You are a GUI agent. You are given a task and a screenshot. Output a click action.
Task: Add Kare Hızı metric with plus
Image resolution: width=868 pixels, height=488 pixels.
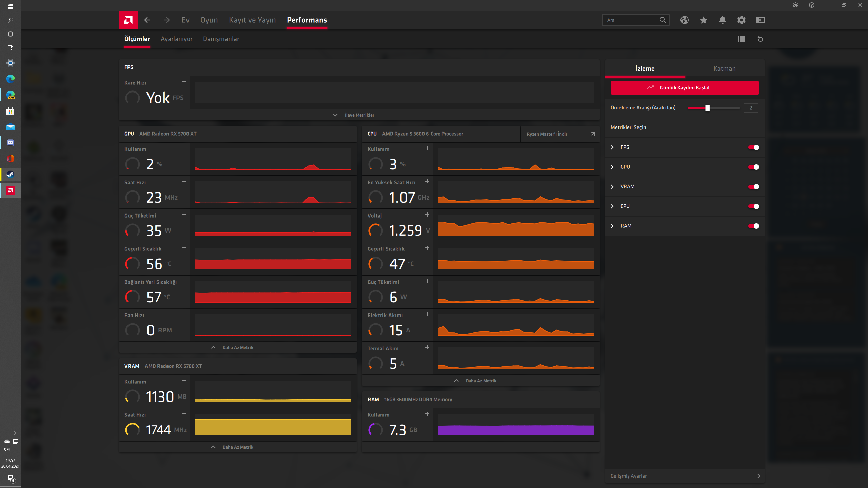184,82
